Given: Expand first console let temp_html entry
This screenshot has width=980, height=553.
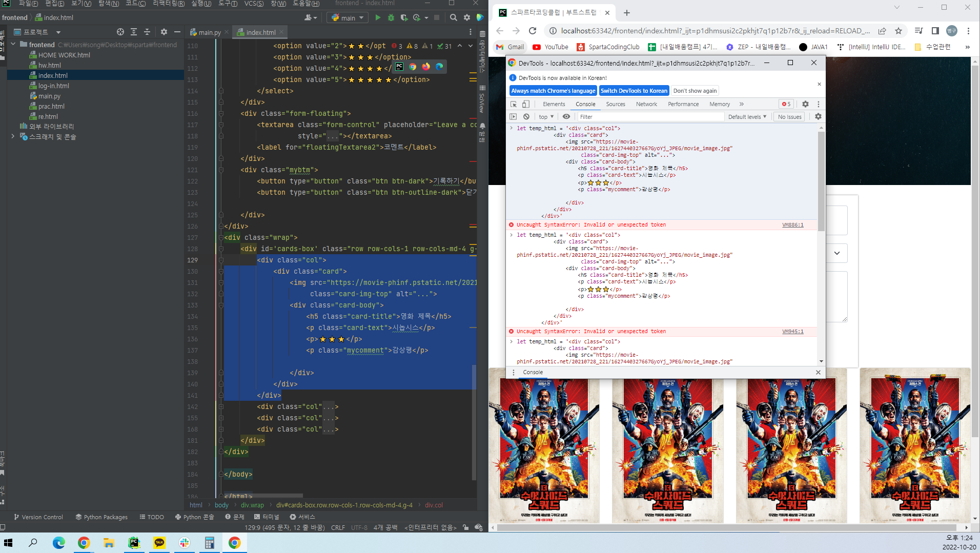Looking at the screenshot, I should (511, 128).
